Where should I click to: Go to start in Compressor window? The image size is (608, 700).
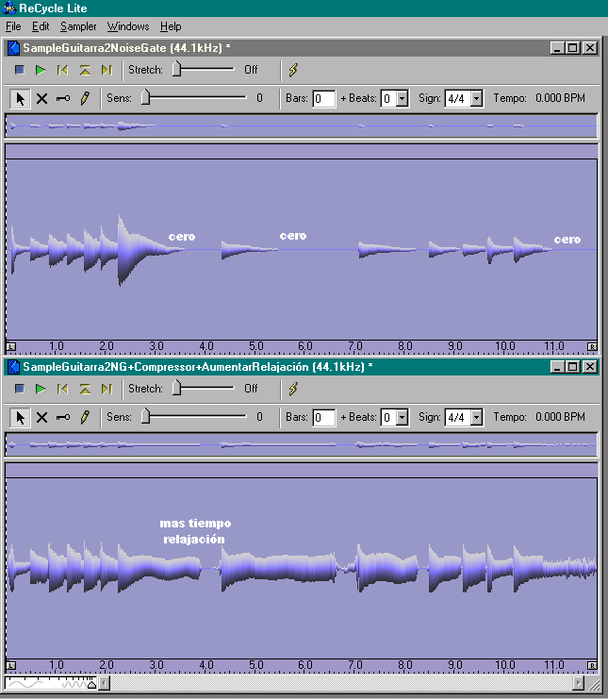point(62,389)
